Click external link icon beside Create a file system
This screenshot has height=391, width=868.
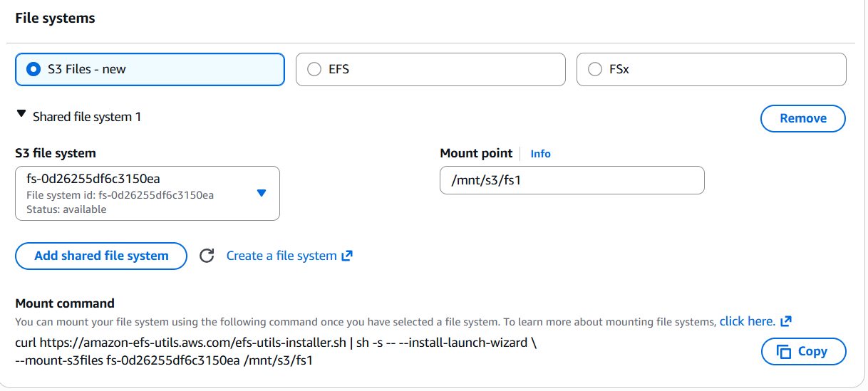pos(347,256)
